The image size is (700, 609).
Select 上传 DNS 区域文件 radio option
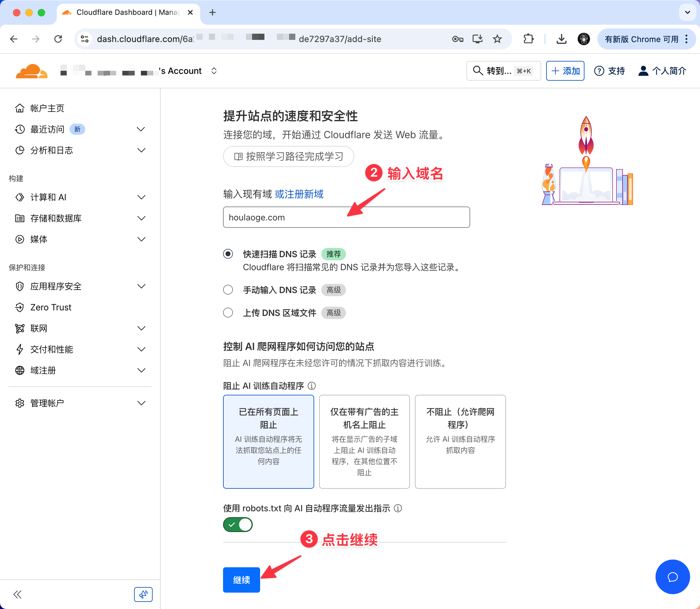(x=228, y=313)
